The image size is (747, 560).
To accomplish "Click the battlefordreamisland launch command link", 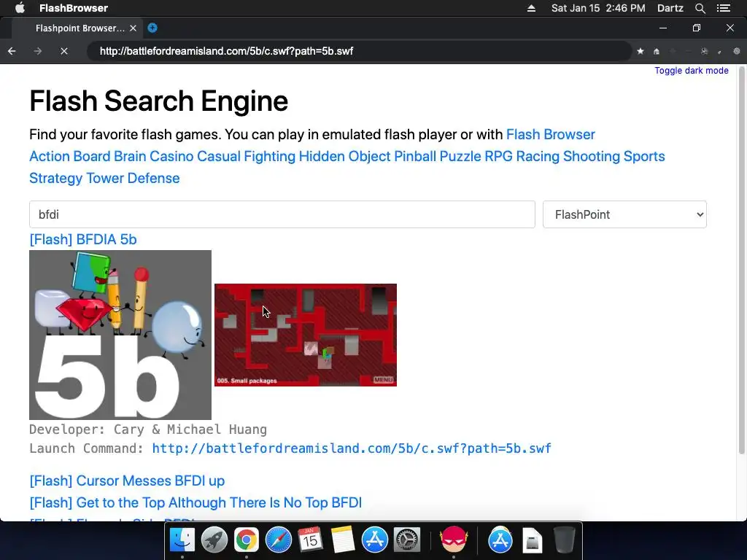I will (352, 448).
